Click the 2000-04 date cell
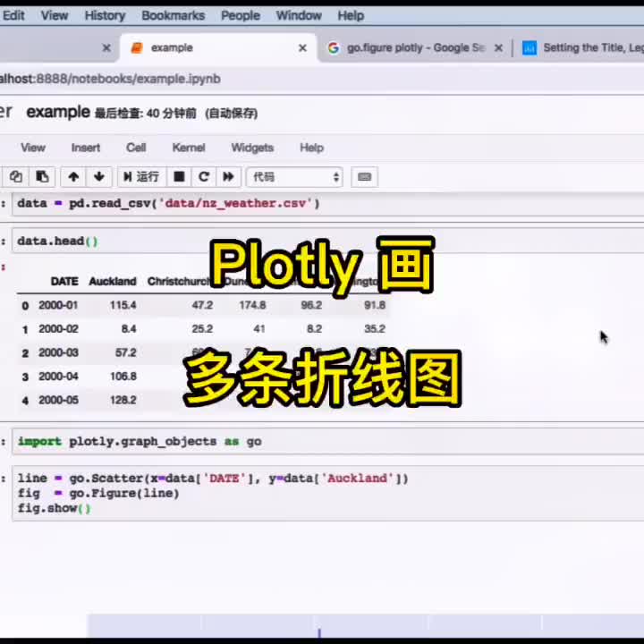Screen dimensions: 644x644 click(x=58, y=377)
